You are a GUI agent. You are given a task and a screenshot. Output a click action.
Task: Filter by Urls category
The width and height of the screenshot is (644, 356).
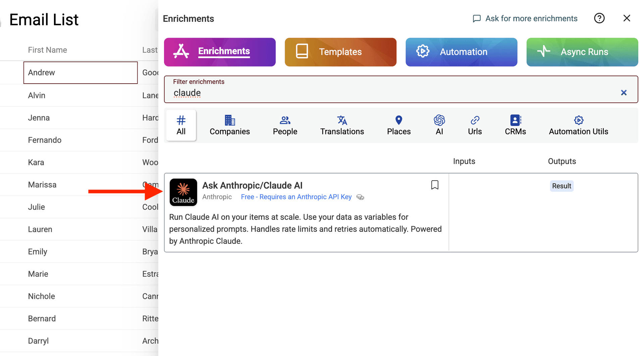pos(475,125)
